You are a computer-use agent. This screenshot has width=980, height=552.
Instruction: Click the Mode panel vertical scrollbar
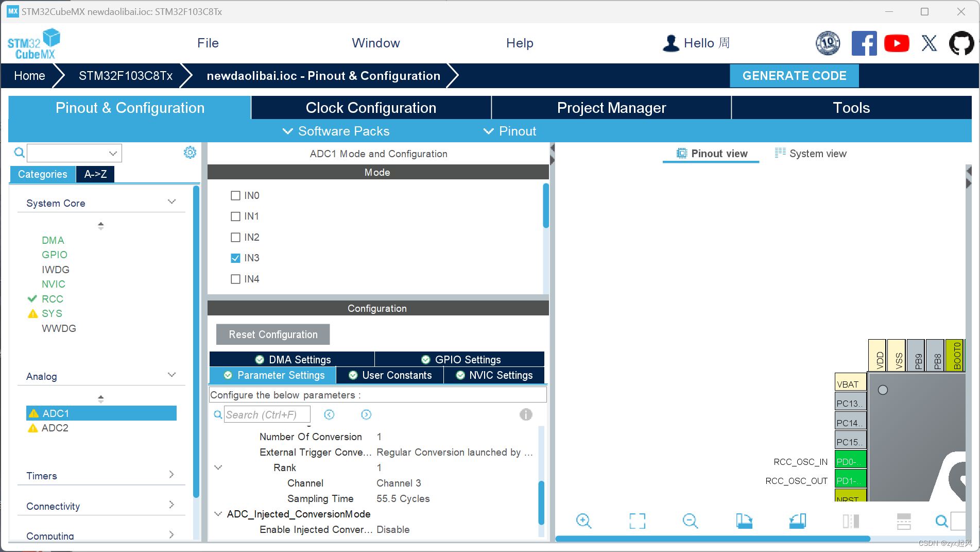pyautogui.click(x=546, y=206)
